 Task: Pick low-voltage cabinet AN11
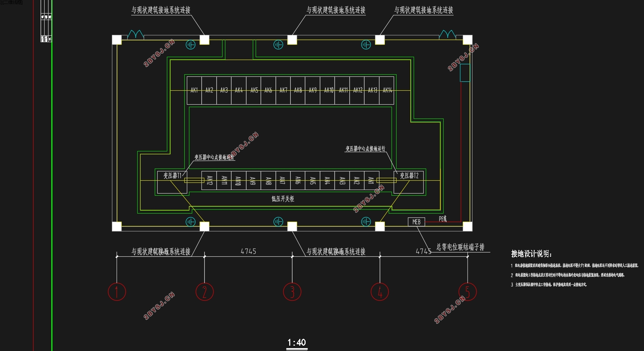point(224,181)
